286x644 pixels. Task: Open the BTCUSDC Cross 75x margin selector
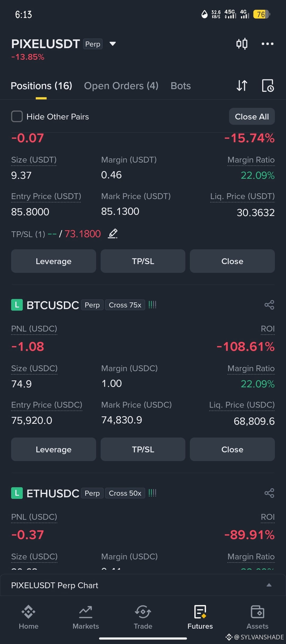pos(125,305)
